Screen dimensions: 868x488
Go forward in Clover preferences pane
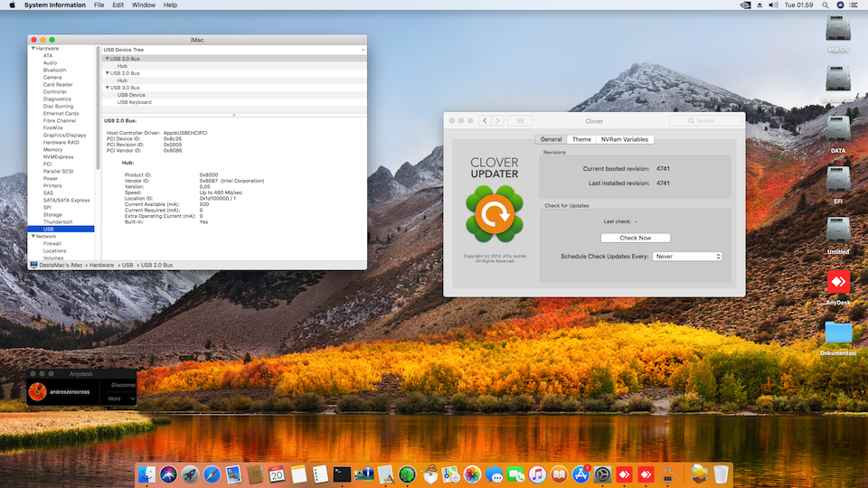click(497, 120)
